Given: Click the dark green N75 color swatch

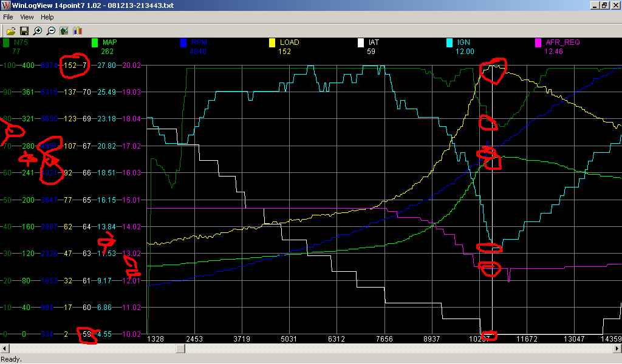Looking at the screenshot, I should pyautogui.click(x=7, y=43).
